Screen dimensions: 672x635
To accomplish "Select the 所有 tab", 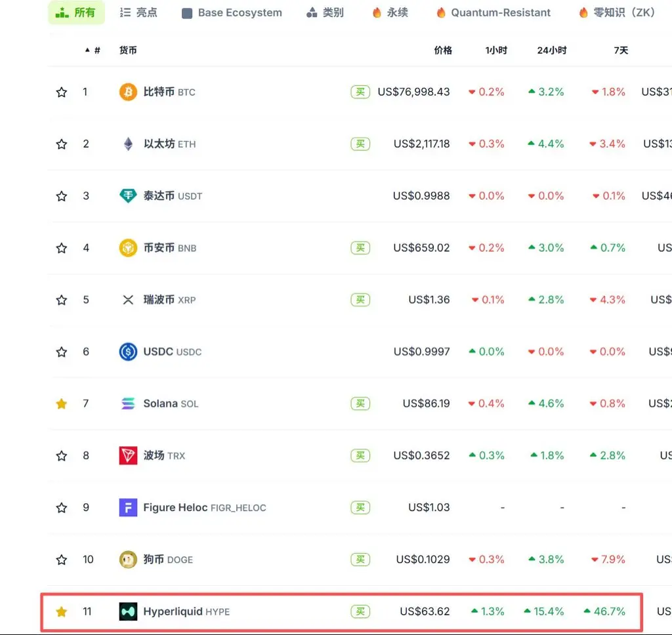I will [x=76, y=12].
